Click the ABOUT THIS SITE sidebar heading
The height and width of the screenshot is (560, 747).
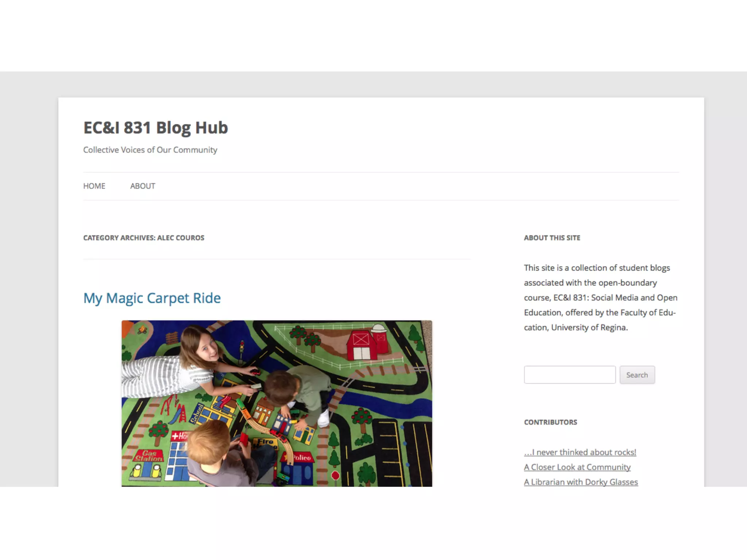[x=552, y=238]
